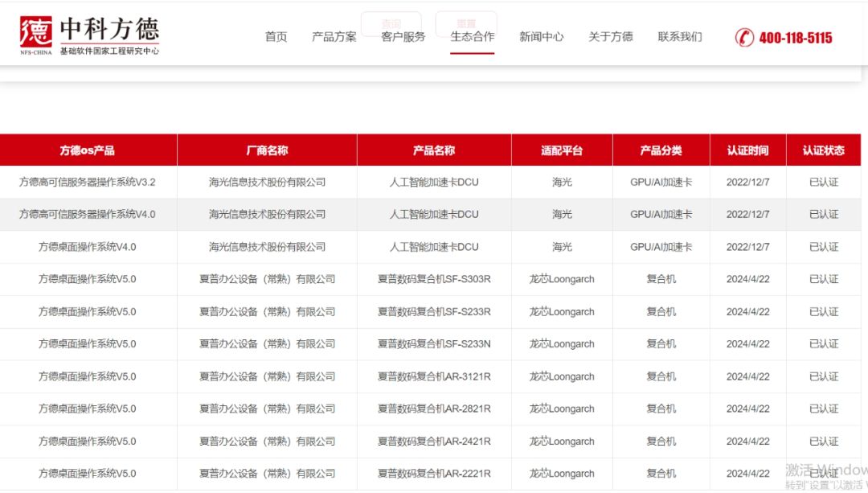Click 复合机 category in the AR-2421R row
This screenshot has width=868, height=493.
tap(661, 441)
